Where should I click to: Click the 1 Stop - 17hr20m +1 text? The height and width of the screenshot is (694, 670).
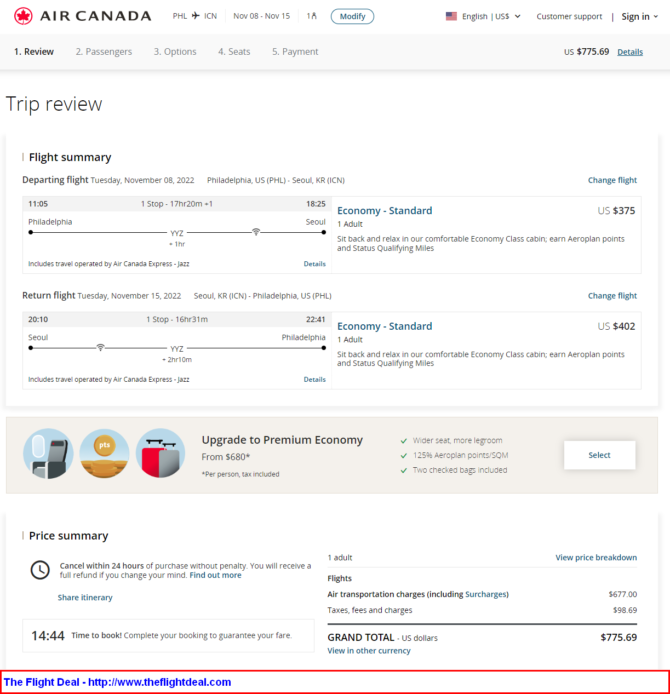pos(177,204)
